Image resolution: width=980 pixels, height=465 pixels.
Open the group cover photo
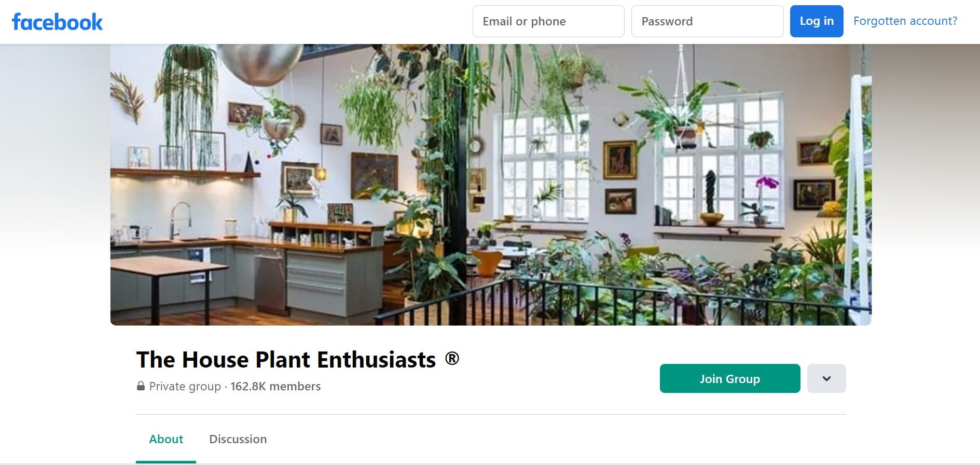[x=491, y=185]
